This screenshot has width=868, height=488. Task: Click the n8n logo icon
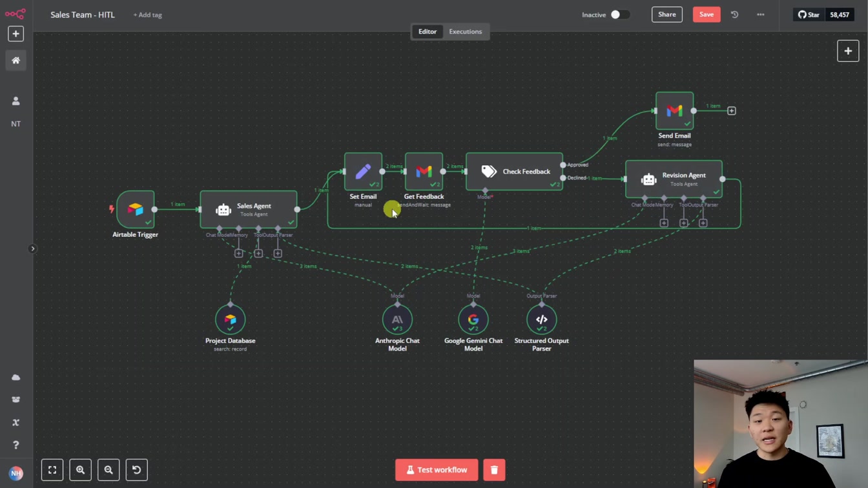click(15, 14)
